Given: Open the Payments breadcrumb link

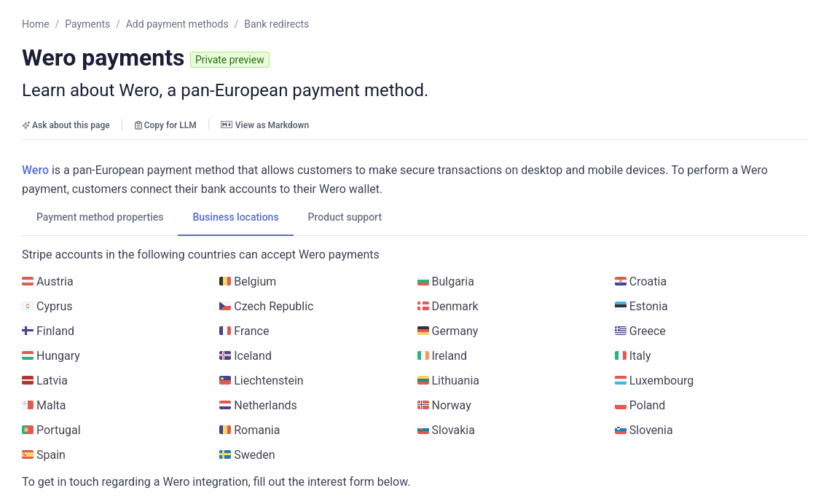Looking at the screenshot, I should (x=87, y=24).
